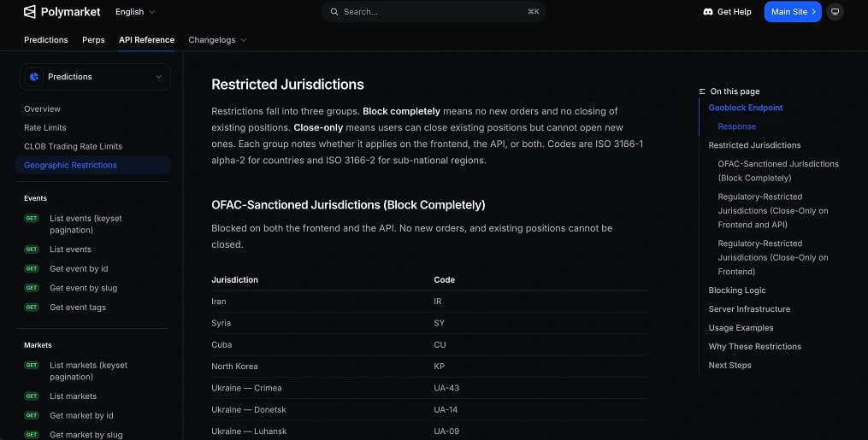Click the Code column header
868x440 pixels.
point(445,279)
